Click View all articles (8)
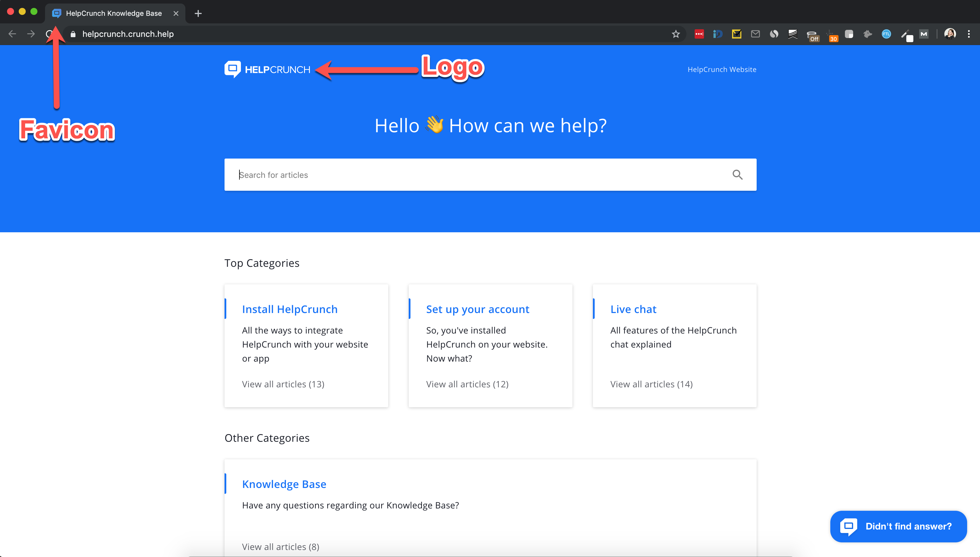 tap(281, 547)
